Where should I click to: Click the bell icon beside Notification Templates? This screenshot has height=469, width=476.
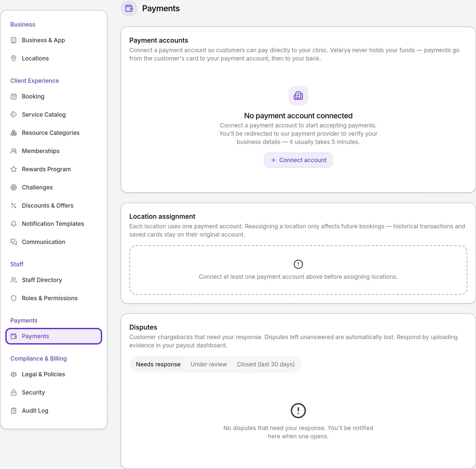pos(14,224)
